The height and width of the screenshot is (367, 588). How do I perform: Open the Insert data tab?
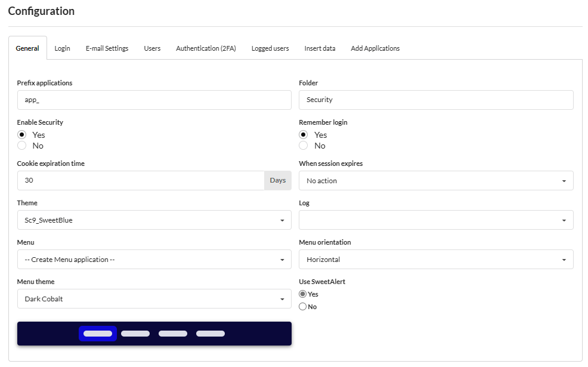320,48
